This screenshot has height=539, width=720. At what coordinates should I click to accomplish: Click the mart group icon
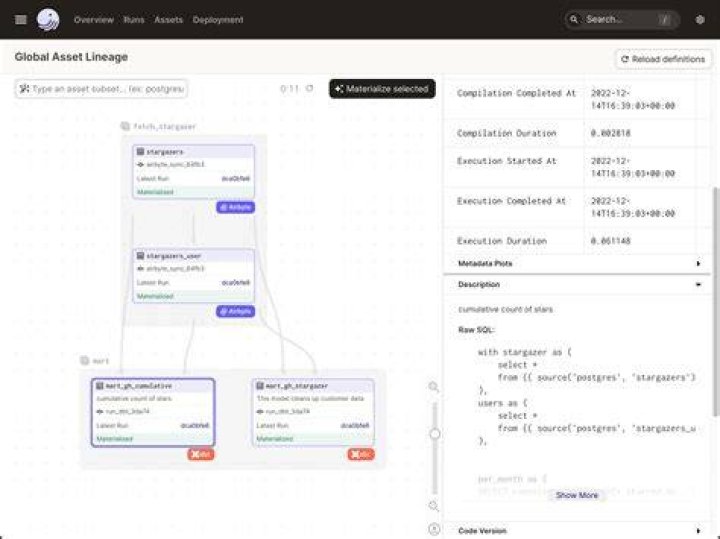click(84, 360)
